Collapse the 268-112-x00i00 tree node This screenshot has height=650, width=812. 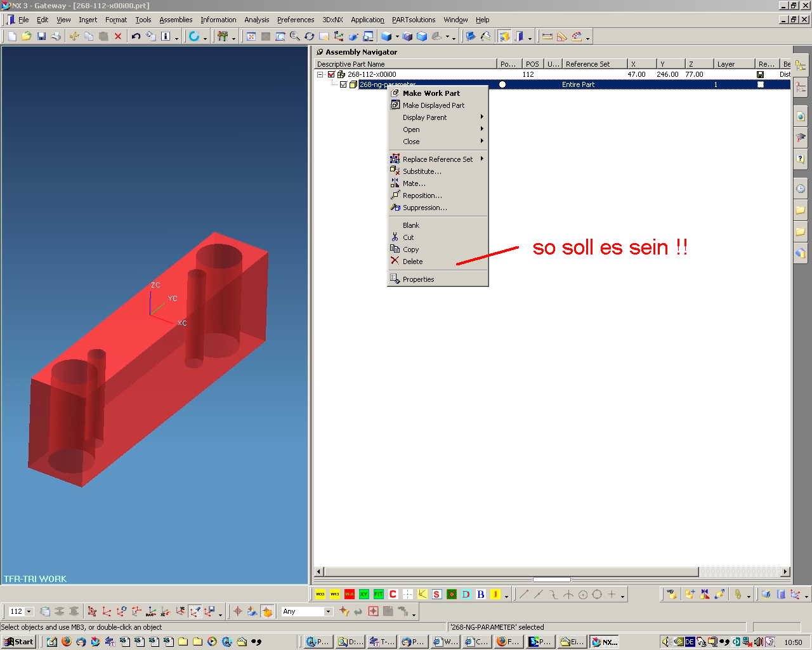pyautogui.click(x=320, y=74)
